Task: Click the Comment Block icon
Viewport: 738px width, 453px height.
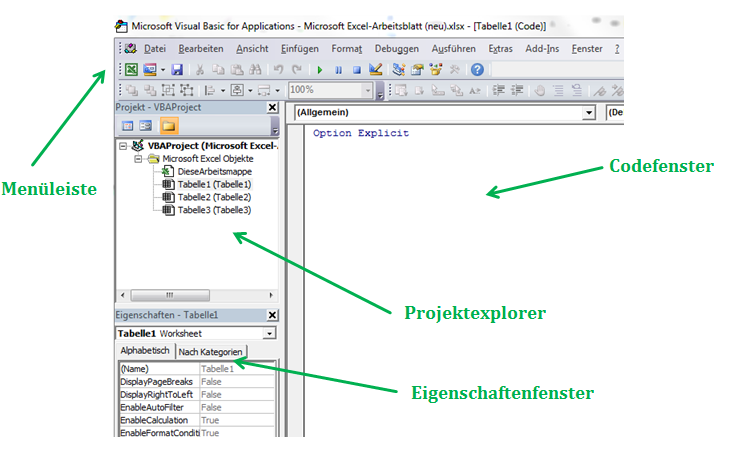Action: (x=558, y=90)
